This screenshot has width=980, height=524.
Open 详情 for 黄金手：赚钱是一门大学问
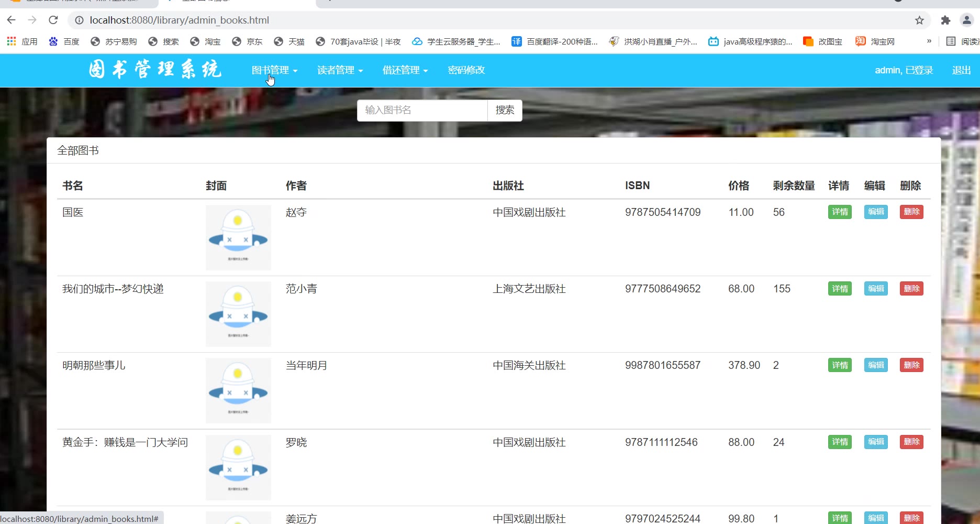pos(840,442)
